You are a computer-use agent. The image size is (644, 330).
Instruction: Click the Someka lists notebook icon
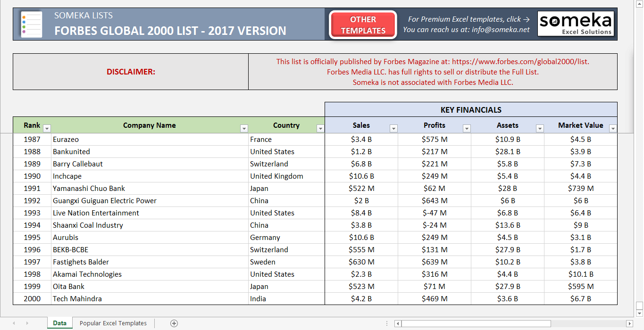31,24
